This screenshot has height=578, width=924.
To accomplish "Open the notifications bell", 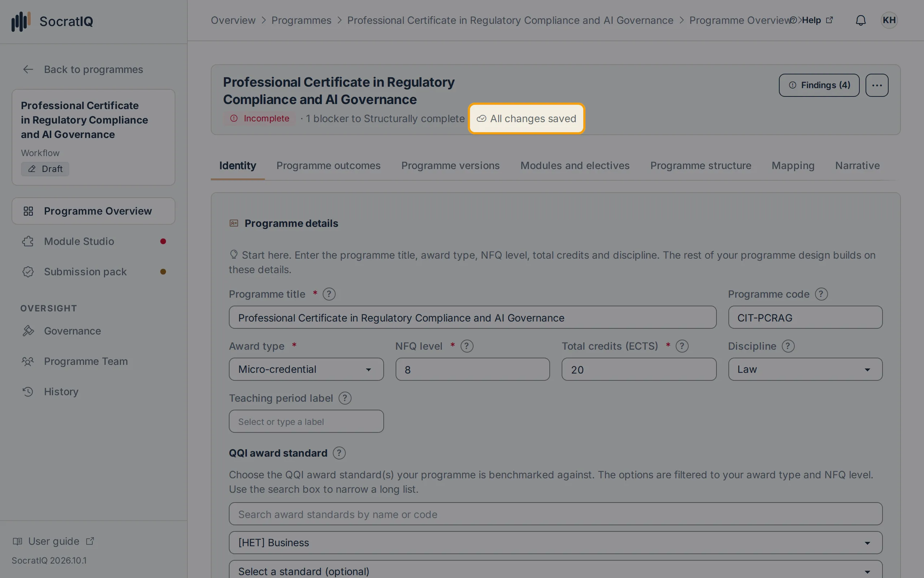I will pyautogui.click(x=860, y=20).
